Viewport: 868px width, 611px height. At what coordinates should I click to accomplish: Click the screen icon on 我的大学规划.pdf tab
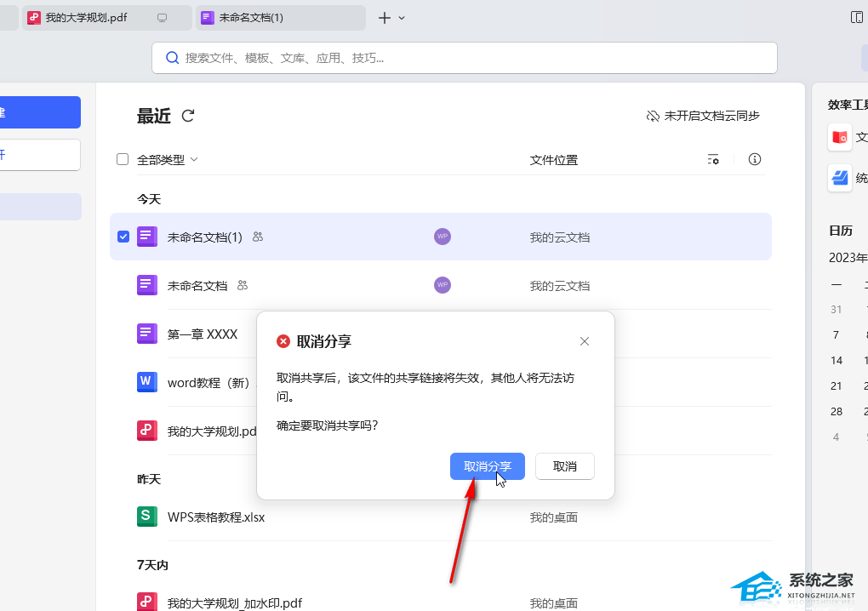point(163,18)
